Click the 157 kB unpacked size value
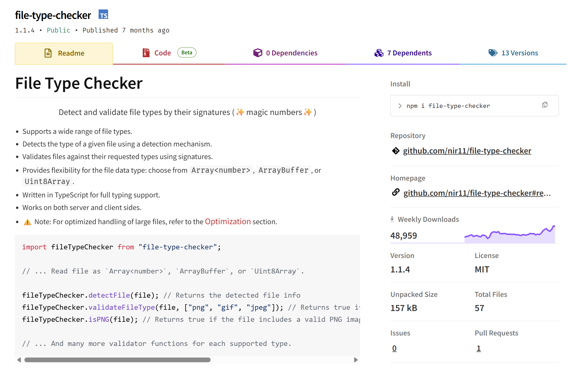The width and height of the screenshot is (588, 368). point(404,308)
